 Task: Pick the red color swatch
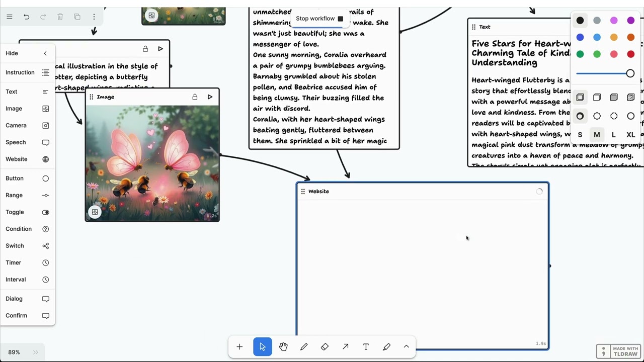point(630,54)
